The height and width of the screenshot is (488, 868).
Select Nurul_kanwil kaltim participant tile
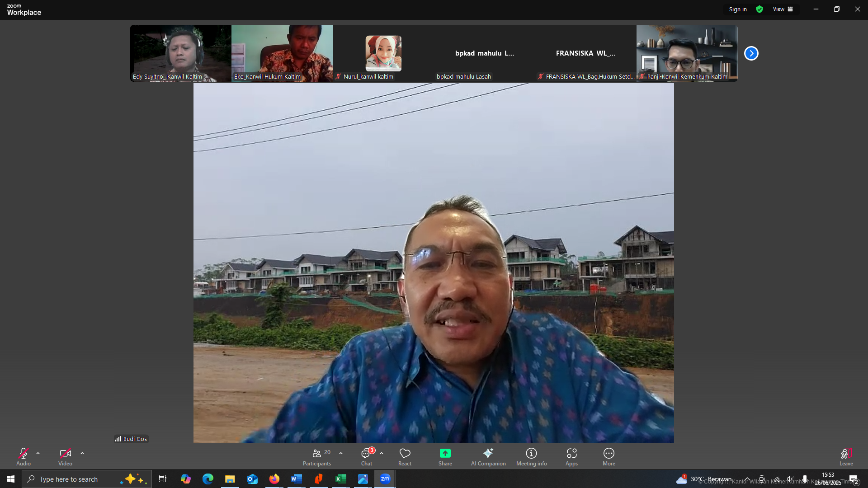pyautogui.click(x=383, y=53)
